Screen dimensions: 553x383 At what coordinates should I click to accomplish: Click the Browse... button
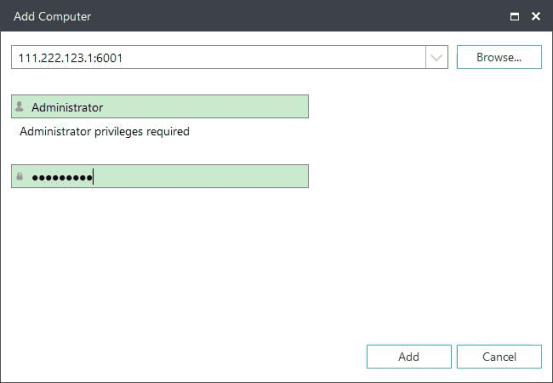point(499,57)
